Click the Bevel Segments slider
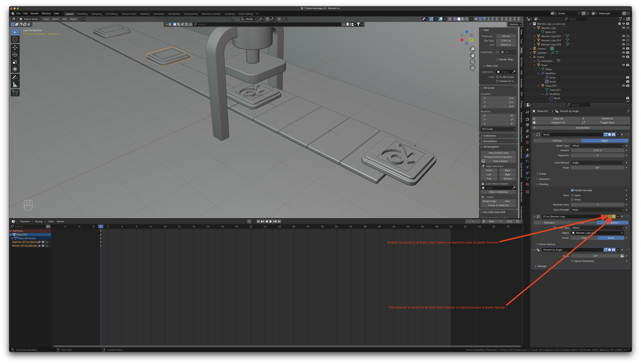The width and height of the screenshot is (641, 364). tap(597, 156)
